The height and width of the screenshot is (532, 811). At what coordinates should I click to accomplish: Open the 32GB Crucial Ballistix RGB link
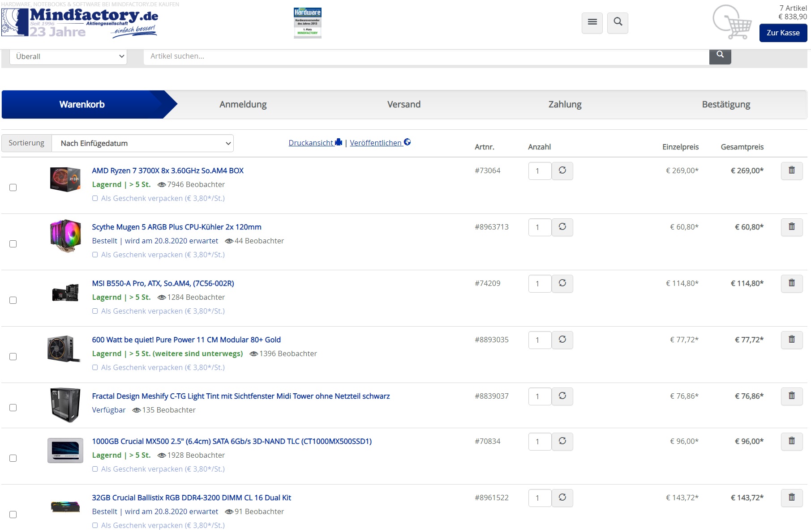pos(192,498)
